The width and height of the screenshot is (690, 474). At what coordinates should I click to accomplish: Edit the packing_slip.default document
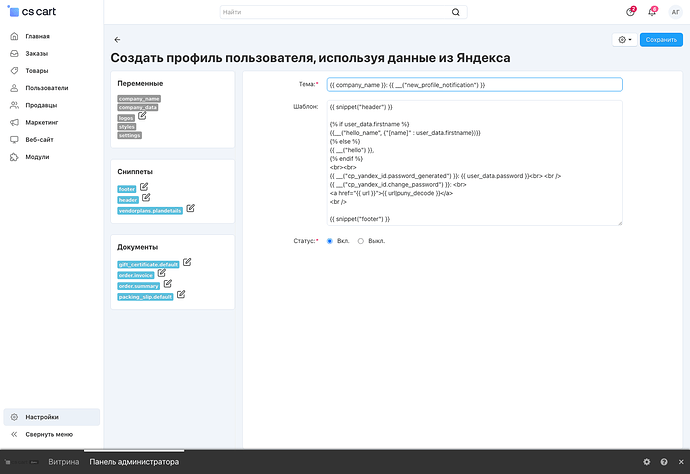181,294
